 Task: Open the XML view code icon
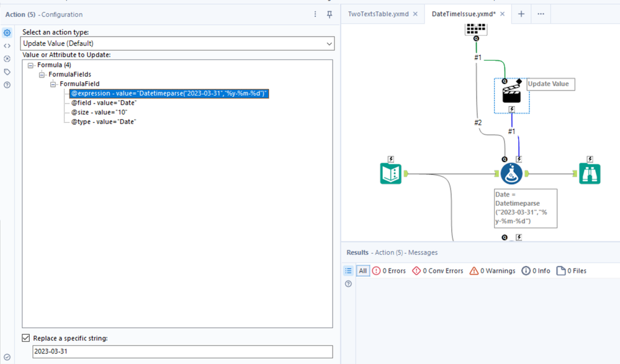pos(7,46)
